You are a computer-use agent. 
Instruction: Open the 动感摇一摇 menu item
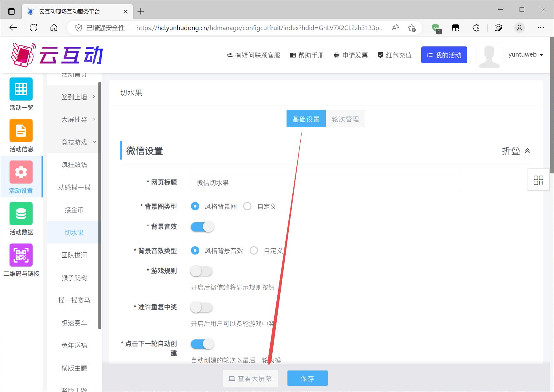(74, 187)
